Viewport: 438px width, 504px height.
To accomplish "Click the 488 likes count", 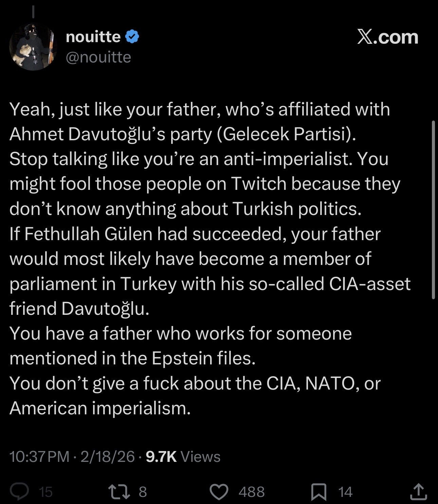I will [x=251, y=492].
